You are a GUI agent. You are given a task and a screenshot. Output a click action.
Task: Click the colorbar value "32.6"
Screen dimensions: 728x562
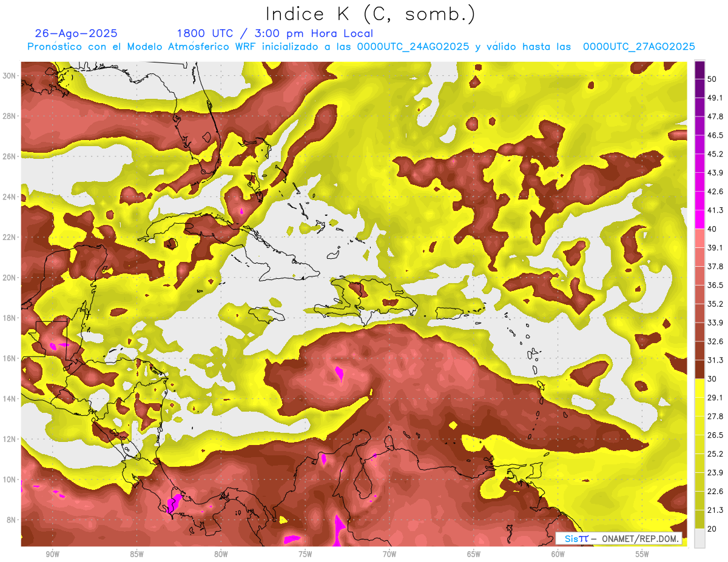[x=715, y=341]
